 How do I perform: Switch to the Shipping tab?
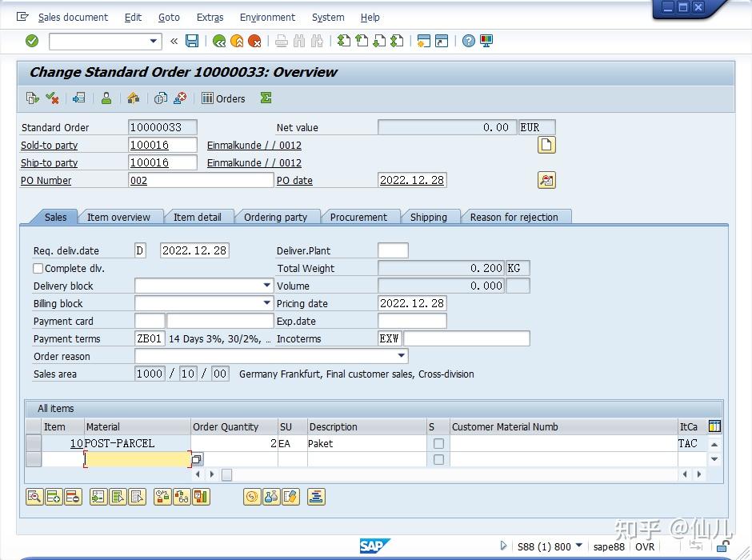click(x=430, y=216)
